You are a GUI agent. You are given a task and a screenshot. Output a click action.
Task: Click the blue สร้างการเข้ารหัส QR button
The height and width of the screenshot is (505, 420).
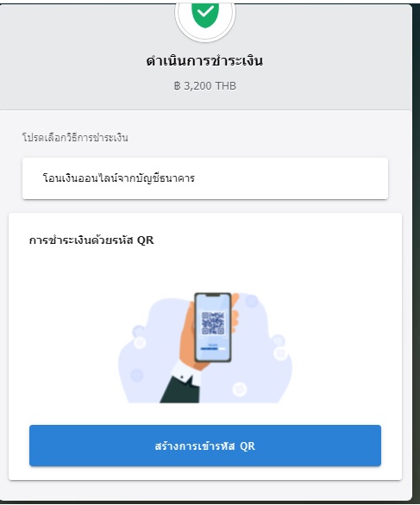(205, 446)
